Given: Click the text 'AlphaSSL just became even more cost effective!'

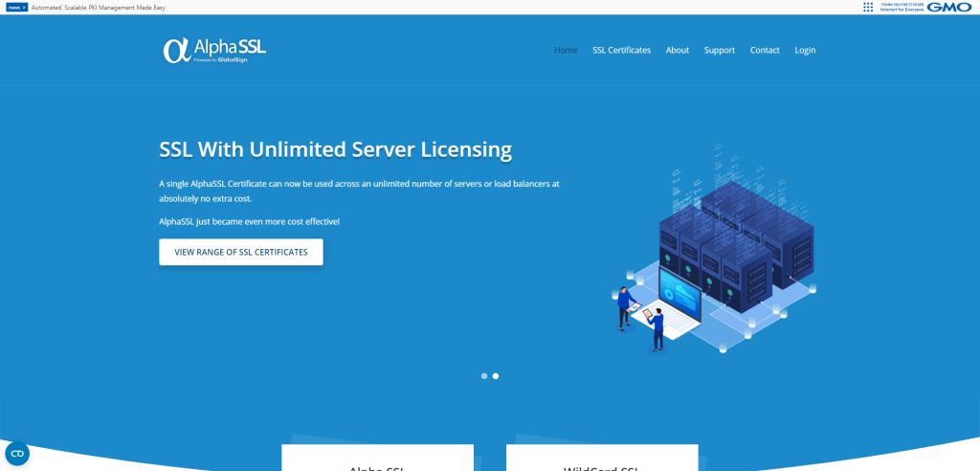Looking at the screenshot, I should pos(250,221).
